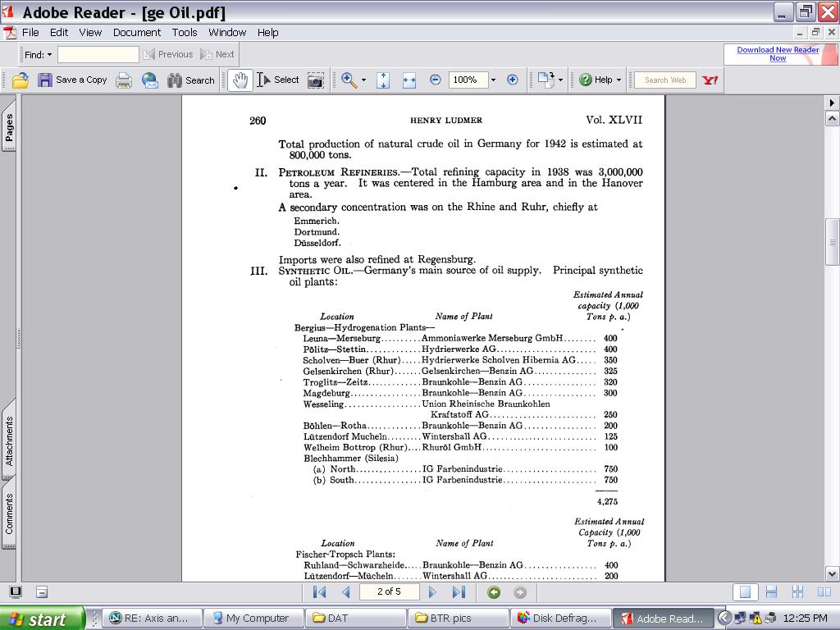Choose the Select text tool
840x630 pixels.
coord(277,80)
